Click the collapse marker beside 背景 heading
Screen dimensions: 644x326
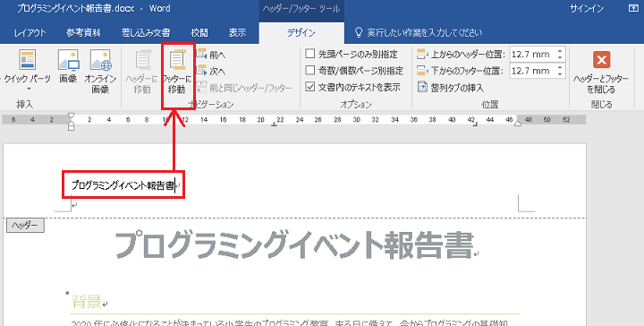(x=67, y=293)
